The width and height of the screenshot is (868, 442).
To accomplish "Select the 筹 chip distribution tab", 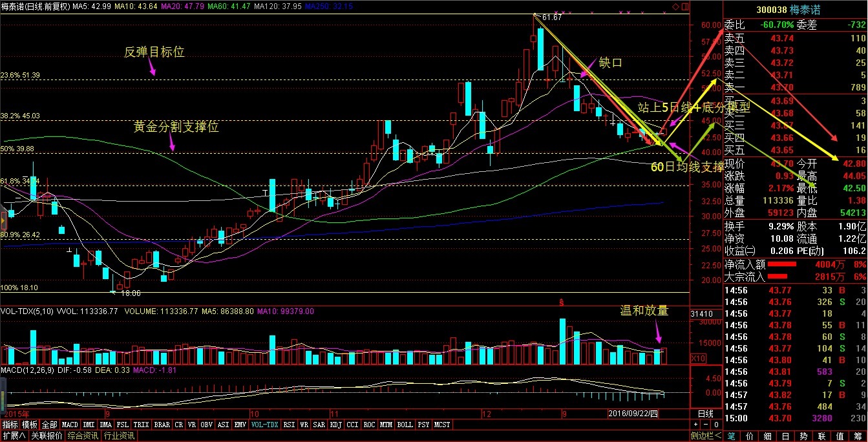I will click(x=858, y=436).
